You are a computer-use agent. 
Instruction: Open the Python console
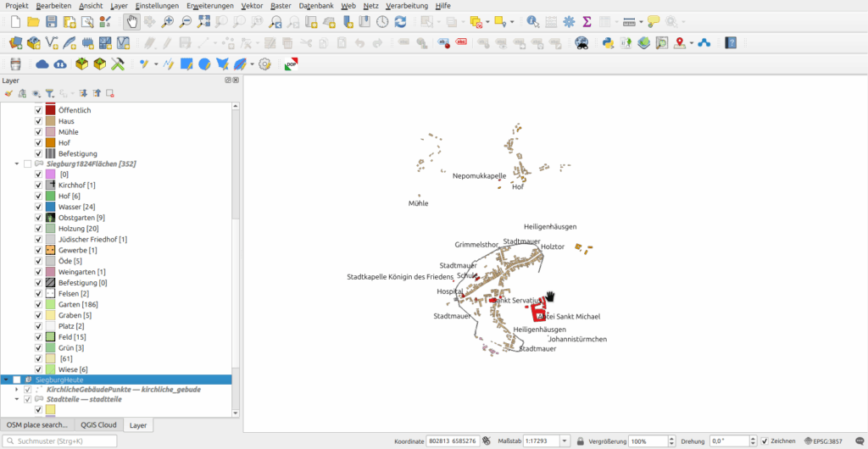pos(607,42)
